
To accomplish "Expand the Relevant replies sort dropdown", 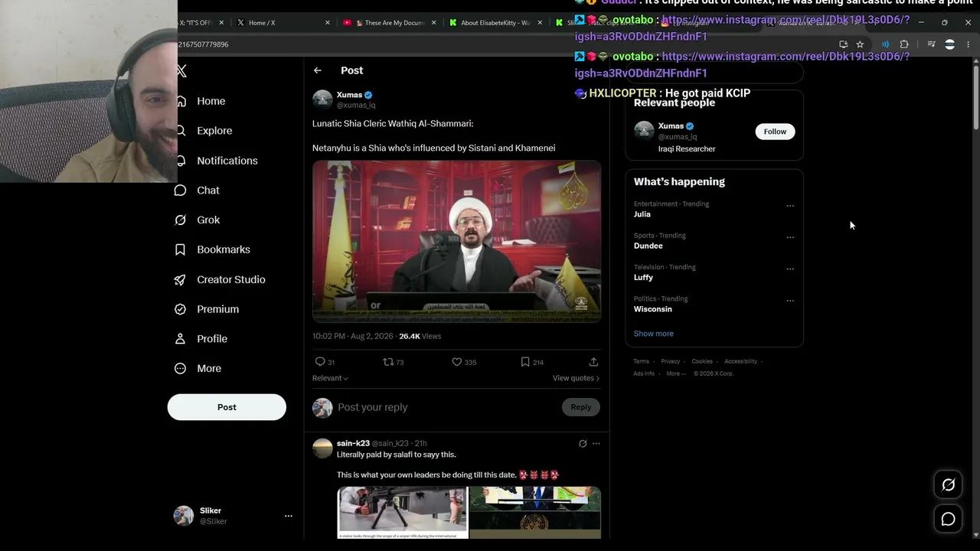I will tap(330, 378).
